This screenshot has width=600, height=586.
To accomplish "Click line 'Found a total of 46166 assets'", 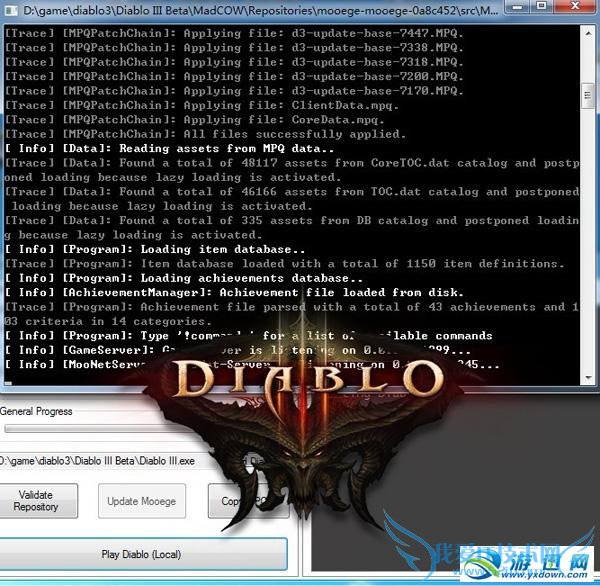I will pos(292,199).
